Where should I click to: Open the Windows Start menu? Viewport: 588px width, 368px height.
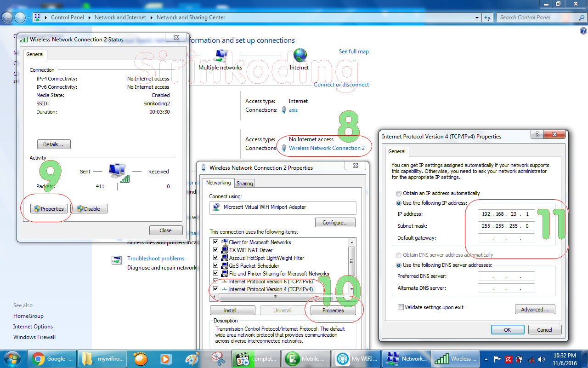(12, 358)
